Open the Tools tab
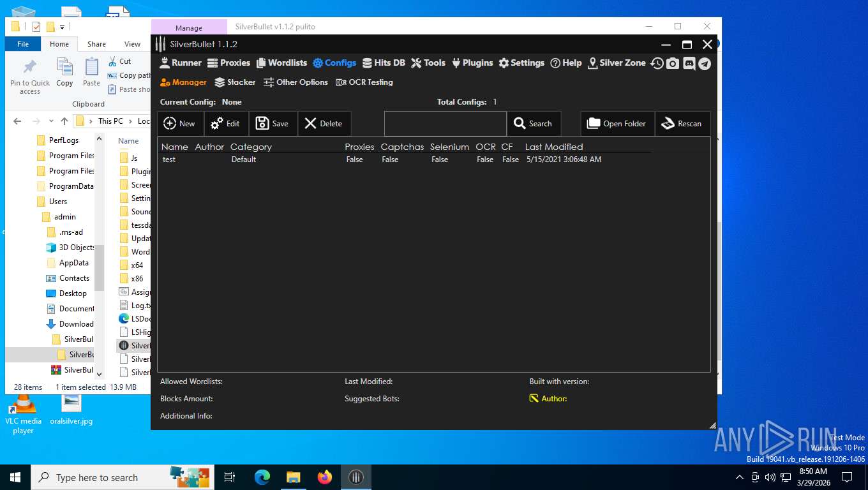 428,63
